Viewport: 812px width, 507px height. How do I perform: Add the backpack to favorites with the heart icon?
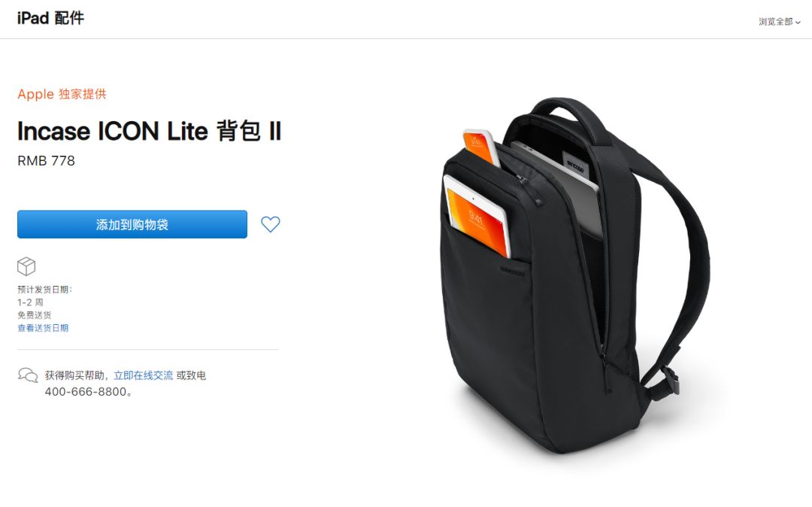(x=271, y=224)
